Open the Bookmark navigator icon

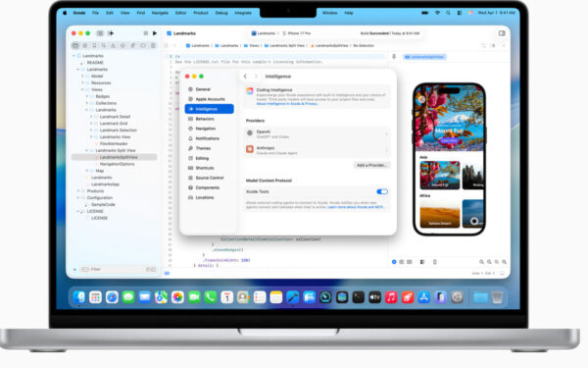[94, 45]
